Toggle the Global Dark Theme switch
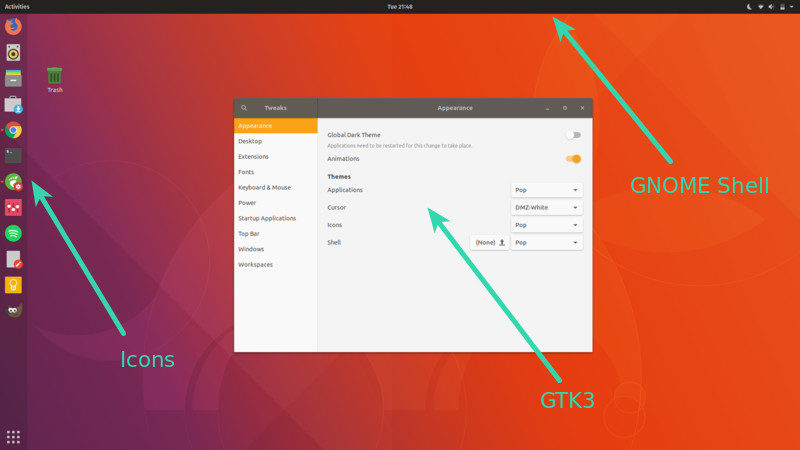 tap(573, 135)
